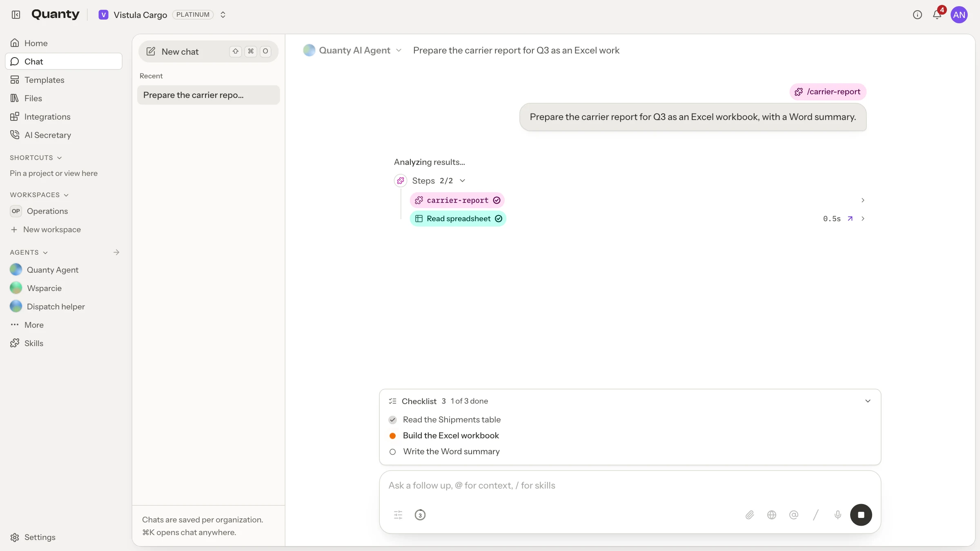The width and height of the screenshot is (980, 551).
Task: Click the /carrier-report skill tag
Action: click(x=828, y=91)
